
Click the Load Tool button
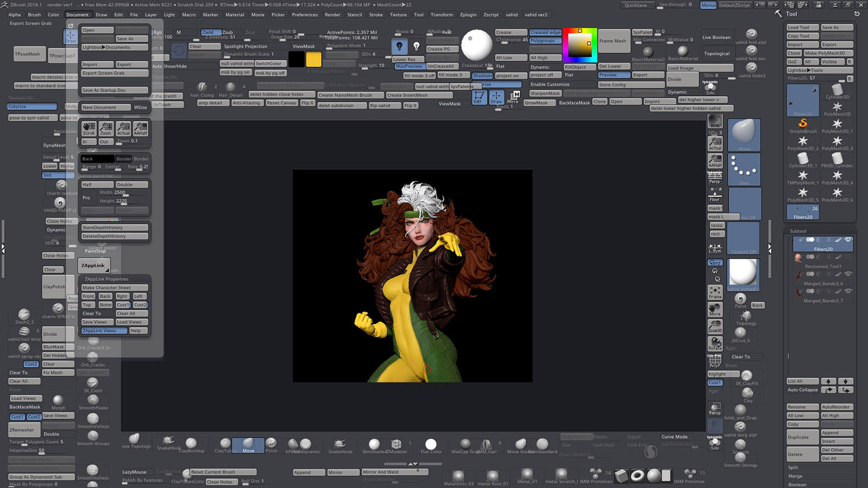click(802, 28)
